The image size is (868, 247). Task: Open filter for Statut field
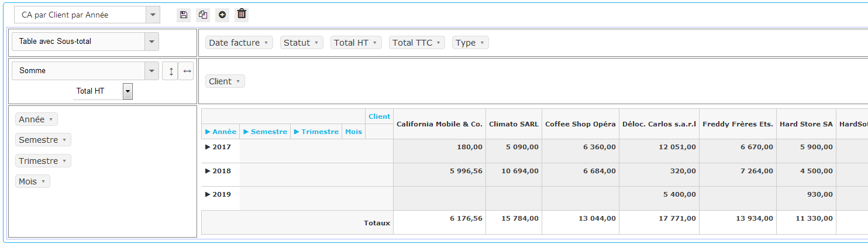[x=316, y=43]
